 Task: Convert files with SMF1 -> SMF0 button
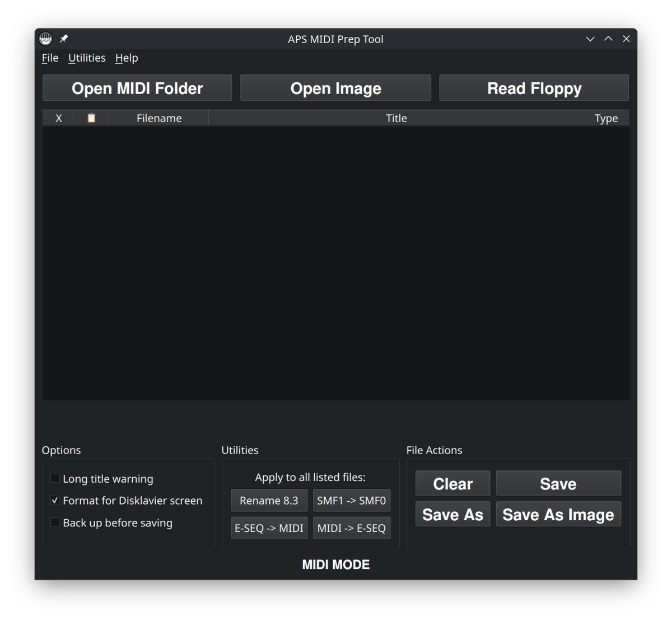point(351,500)
